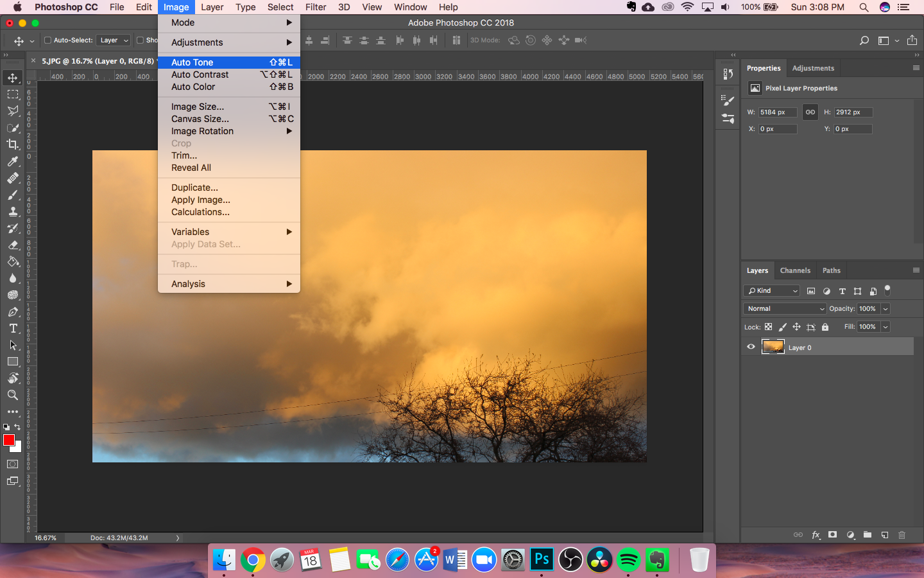Enable the Auto-Select checkbox
Viewport: 924px width, 578px height.
47,40
